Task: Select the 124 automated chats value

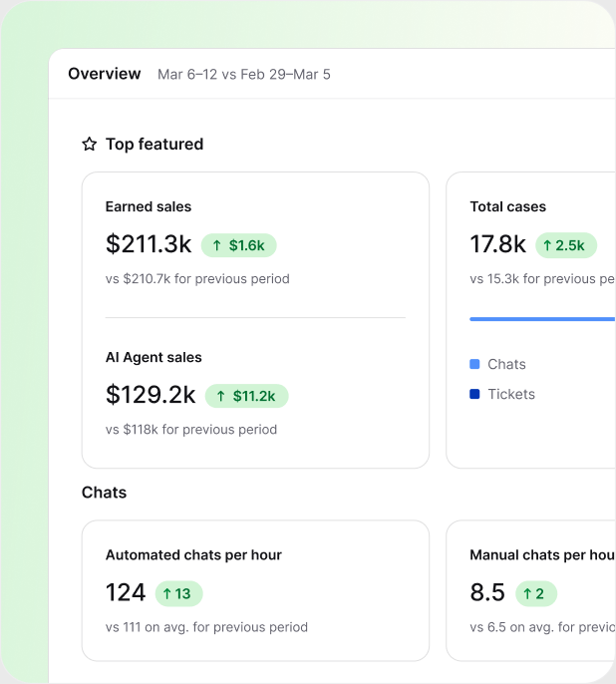Action: coord(126,592)
